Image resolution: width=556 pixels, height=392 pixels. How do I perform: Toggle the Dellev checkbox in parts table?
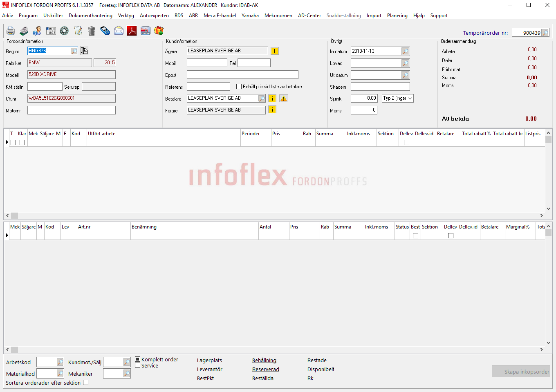click(x=451, y=236)
